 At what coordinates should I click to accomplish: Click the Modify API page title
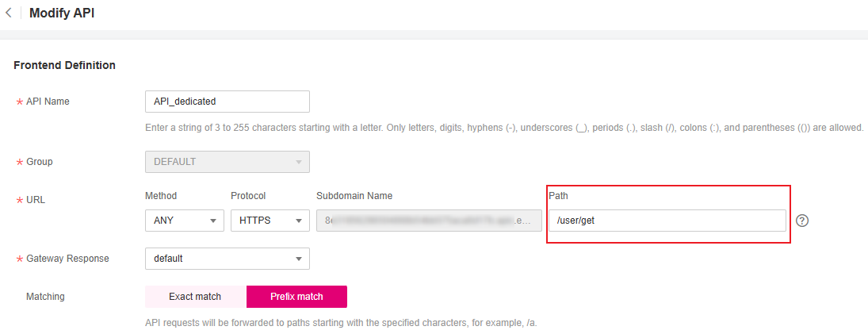tap(62, 13)
